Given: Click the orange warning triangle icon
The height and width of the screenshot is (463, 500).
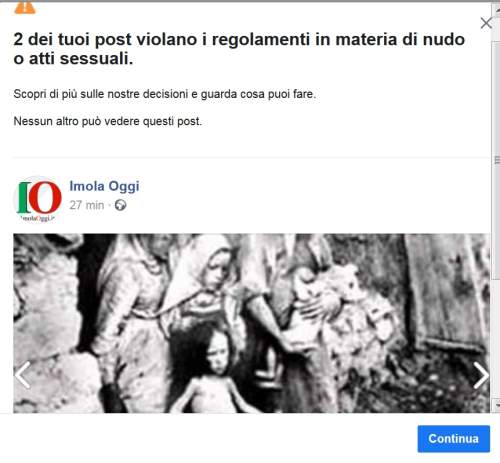Looking at the screenshot, I should pos(25,7).
